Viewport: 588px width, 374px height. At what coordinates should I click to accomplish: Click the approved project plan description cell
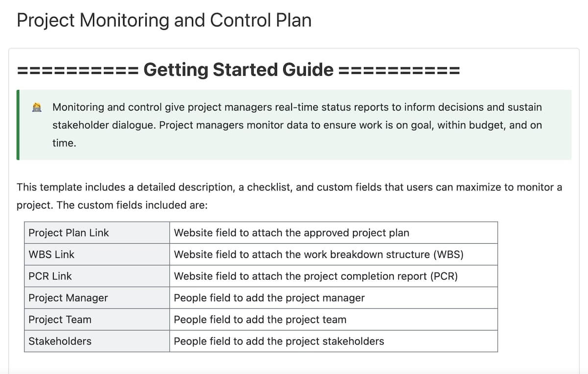[333, 233]
